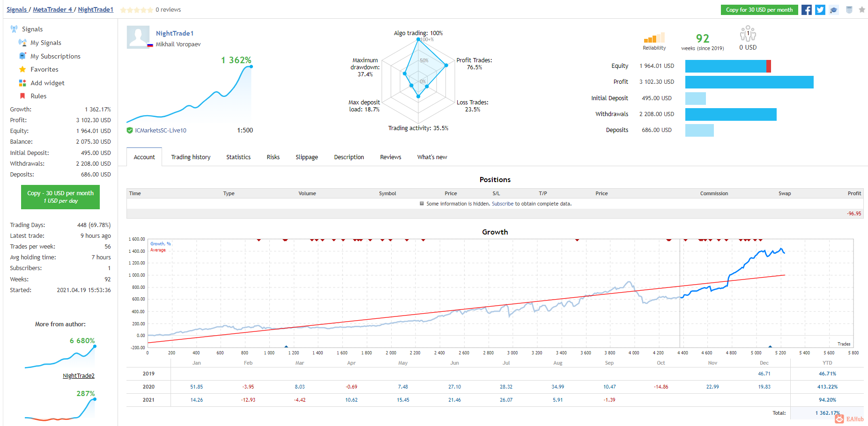Image resolution: width=868 pixels, height=426 pixels.
Task: Share signal on Twitter icon
Action: click(820, 10)
